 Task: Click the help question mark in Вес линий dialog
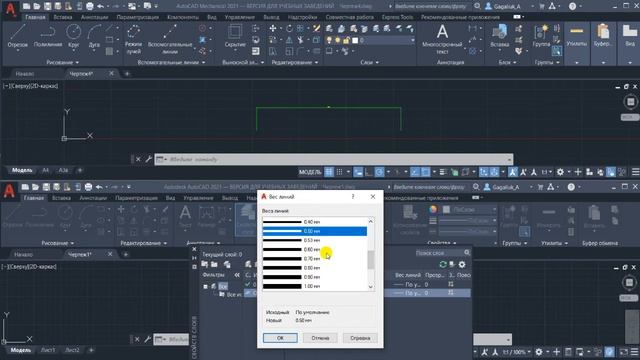[353, 197]
